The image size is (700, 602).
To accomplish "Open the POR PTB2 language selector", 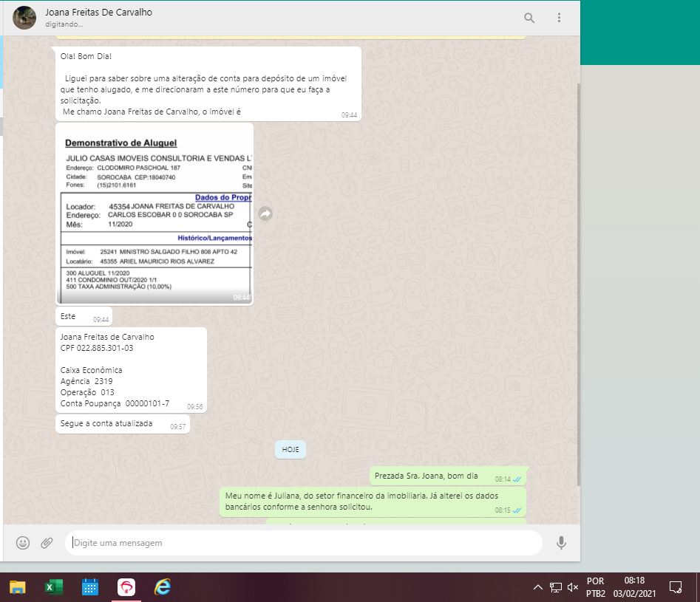I will pos(595,587).
